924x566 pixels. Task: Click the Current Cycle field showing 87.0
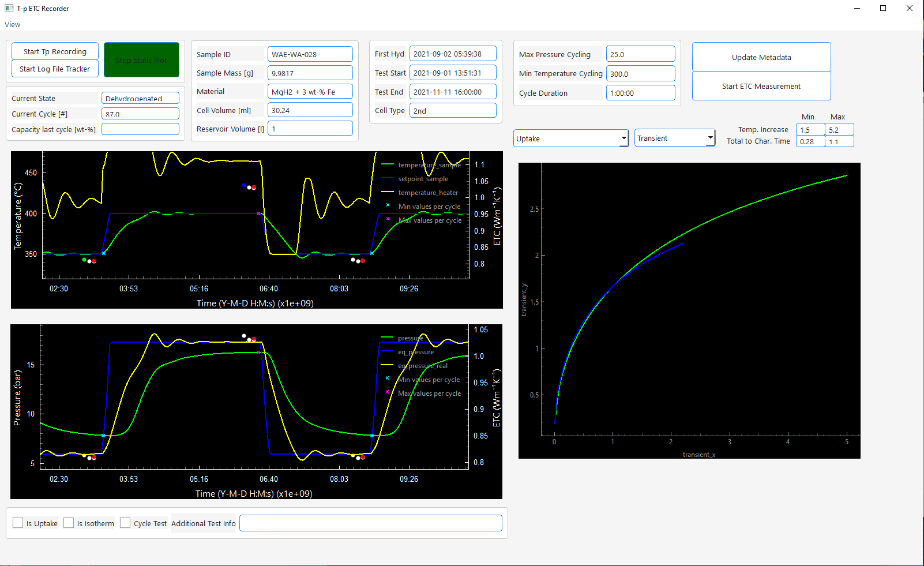point(140,113)
